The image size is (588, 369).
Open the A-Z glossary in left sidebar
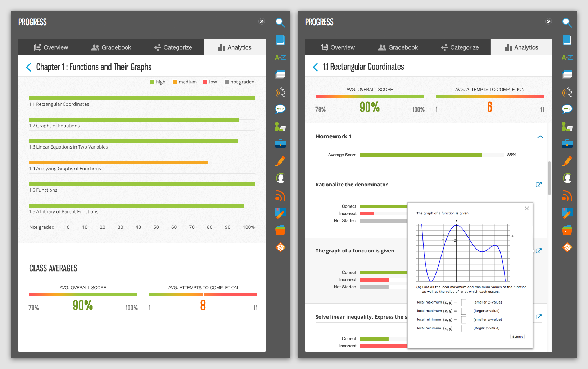280,58
